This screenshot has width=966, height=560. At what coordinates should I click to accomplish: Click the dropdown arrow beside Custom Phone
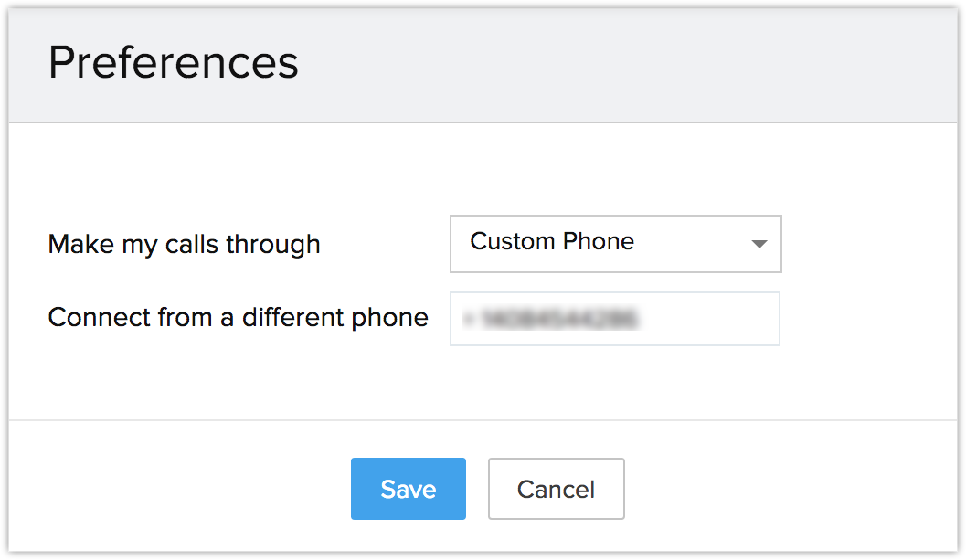click(758, 244)
